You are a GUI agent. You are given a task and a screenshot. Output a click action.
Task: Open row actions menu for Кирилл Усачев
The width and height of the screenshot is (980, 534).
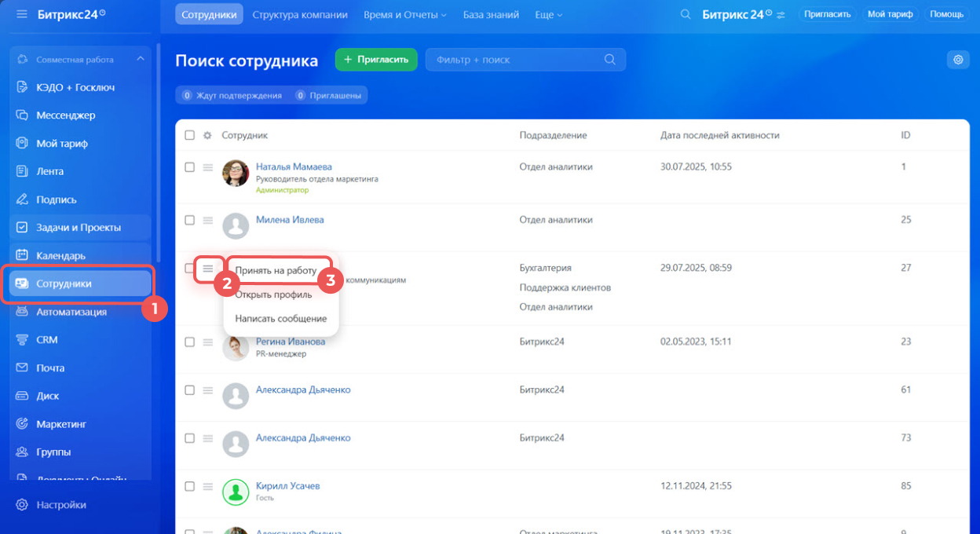(208, 486)
